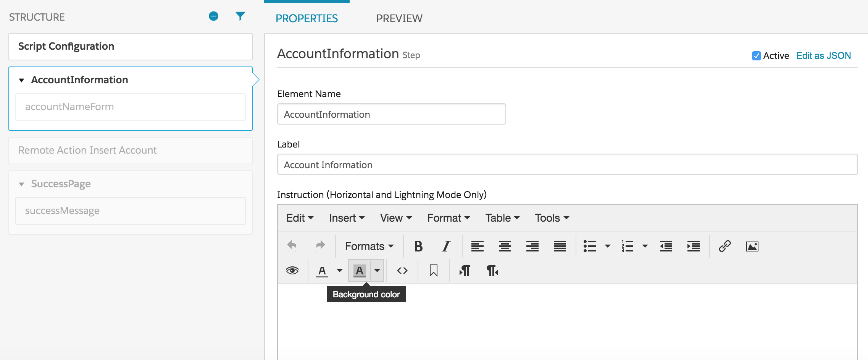Collapse all with the blue minus icon
This screenshot has width=868, height=360.
pyautogui.click(x=213, y=16)
